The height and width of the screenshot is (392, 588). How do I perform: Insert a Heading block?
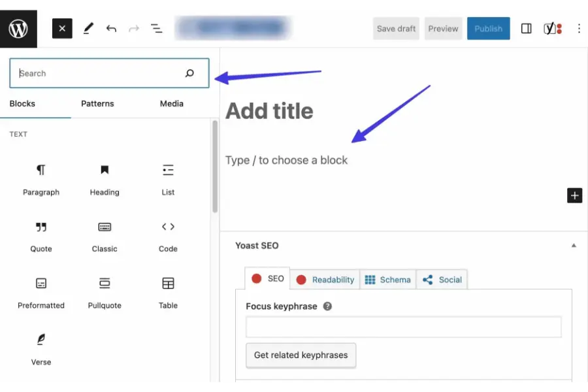click(105, 180)
